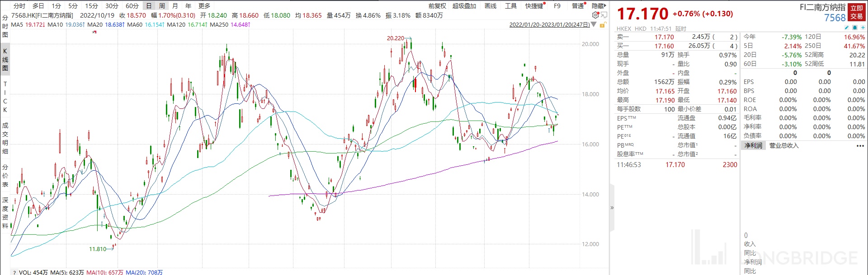Select the 净利润 tab

click(753, 146)
